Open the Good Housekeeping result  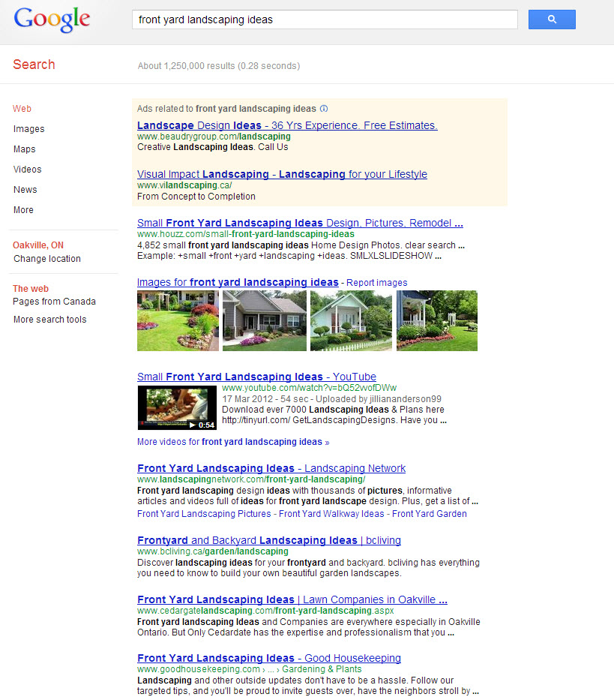tap(269, 658)
